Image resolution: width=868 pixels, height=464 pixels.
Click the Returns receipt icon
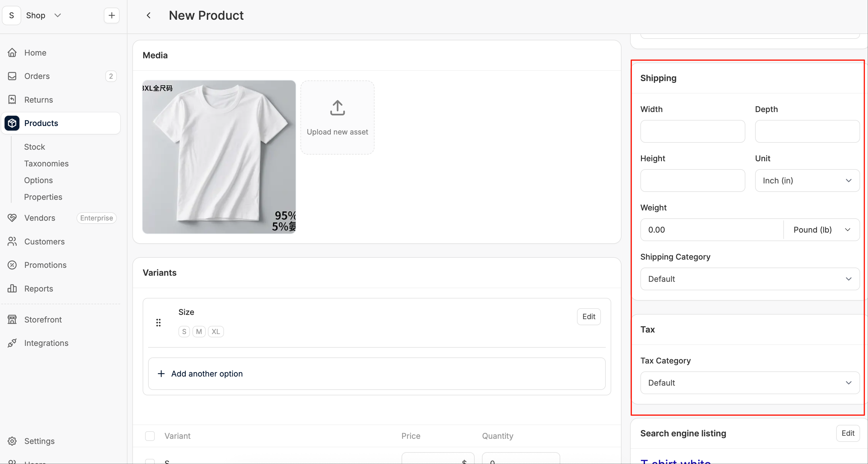point(12,100)
